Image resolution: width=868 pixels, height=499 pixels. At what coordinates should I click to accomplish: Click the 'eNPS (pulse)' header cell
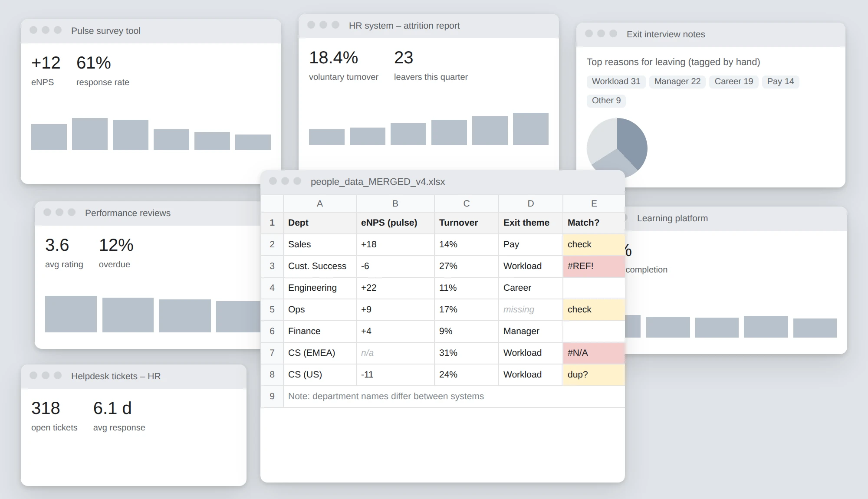click(395, 223)
